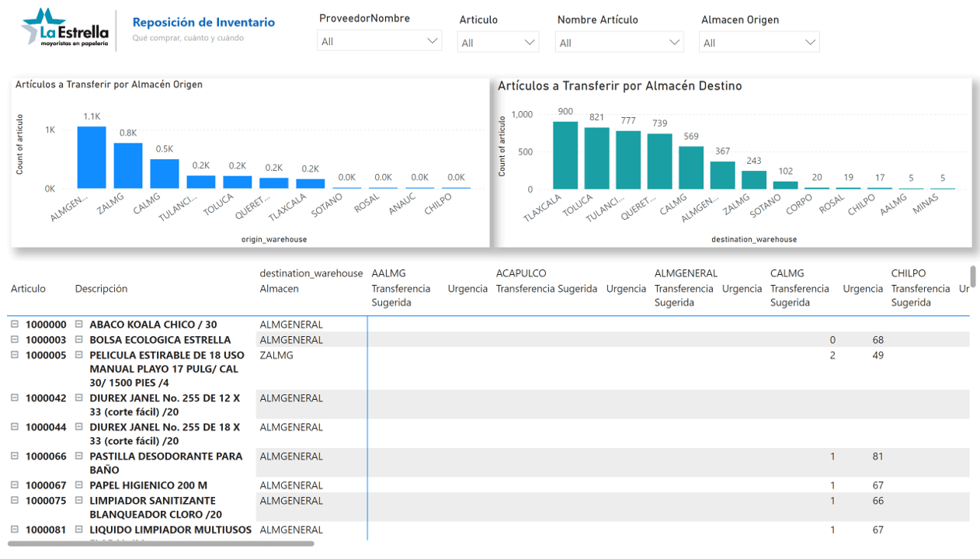Select the CALMG bar in the Origen chart

click(165, 174)
